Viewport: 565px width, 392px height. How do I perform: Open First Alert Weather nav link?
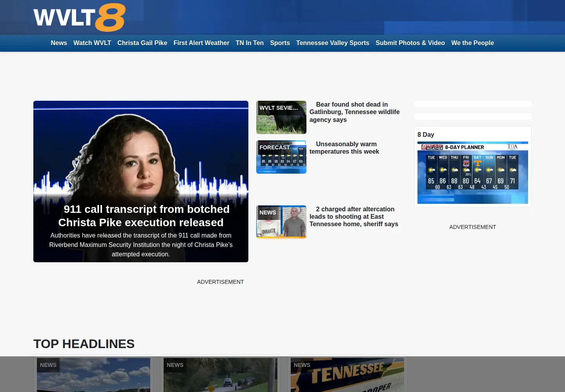[201, 43]
